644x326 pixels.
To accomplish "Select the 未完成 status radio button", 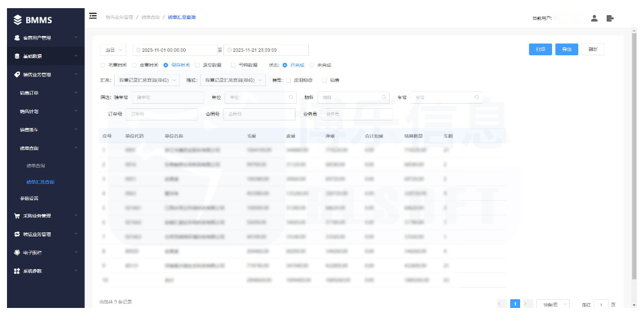I will pos(312,65).
